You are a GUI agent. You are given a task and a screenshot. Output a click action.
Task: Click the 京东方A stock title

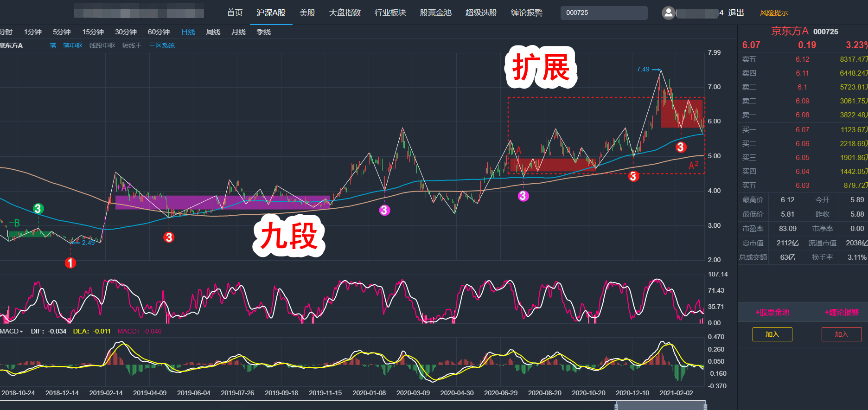click(790, 31)
